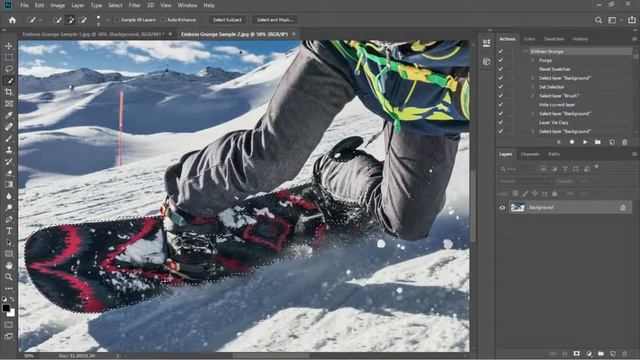Open the Edit Toolbar ellipsis
Image resolution: width=640 pixels, height=360 pixels.
9,288
